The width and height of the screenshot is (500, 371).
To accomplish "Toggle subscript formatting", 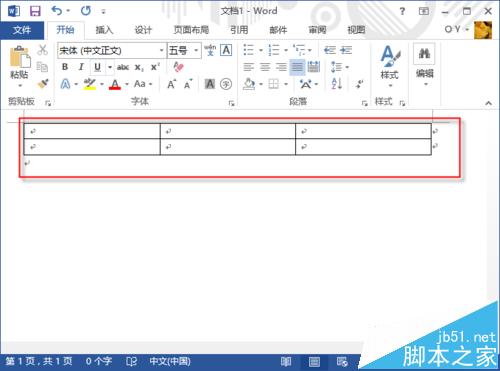I will (x=139, y=67).
